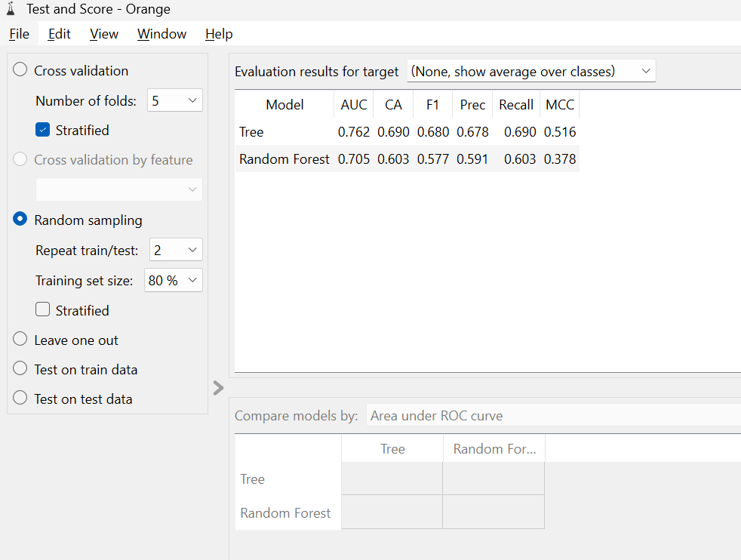Screen dimensions: 741x560
Task: Open the Compare models by dropdown
Action: [x=553, y=416]
